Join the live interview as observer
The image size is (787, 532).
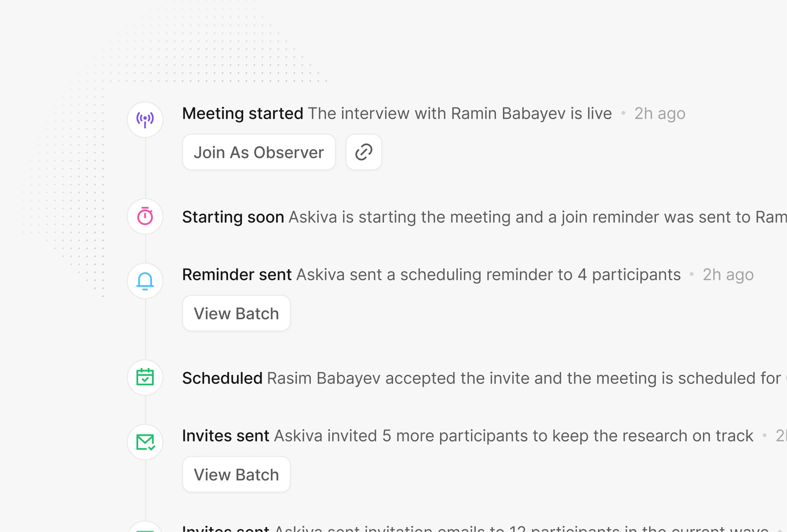pos(259,152)
